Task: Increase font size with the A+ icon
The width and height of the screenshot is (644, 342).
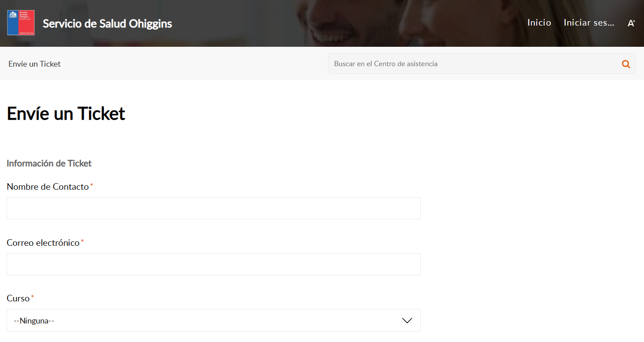Action: pos(631,23)
